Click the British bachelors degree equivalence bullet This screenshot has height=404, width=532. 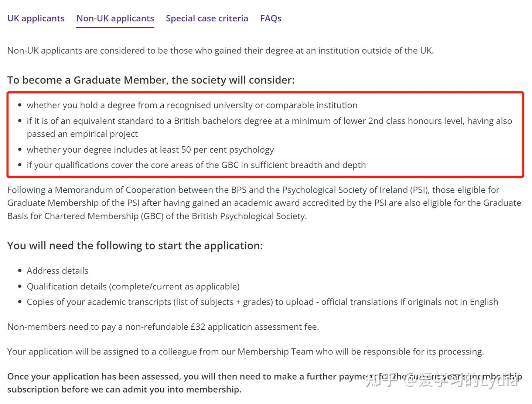269,121
